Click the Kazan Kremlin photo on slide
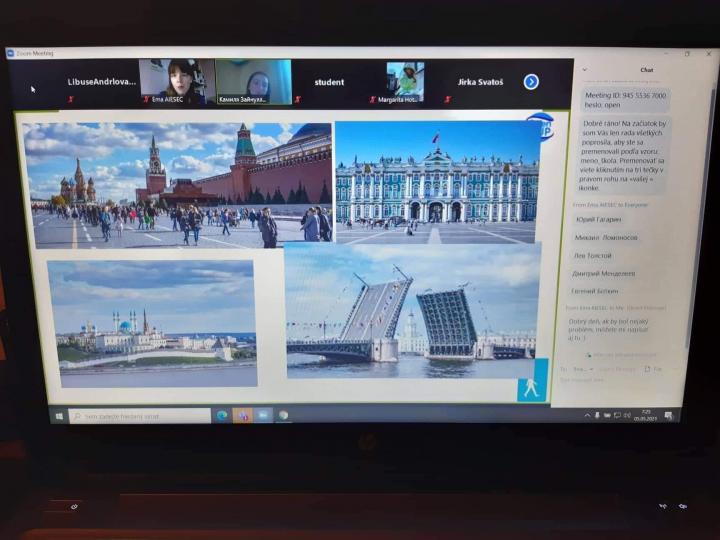 pos(152,324)
